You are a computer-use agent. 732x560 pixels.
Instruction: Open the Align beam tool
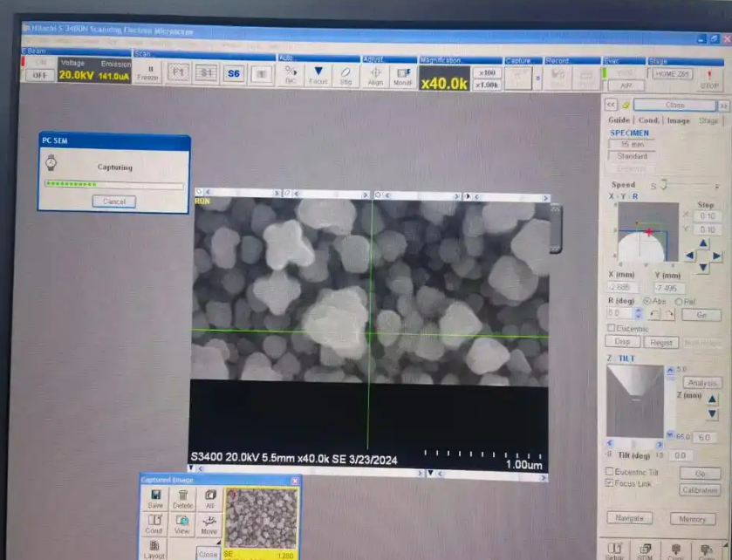click(375, 73)
